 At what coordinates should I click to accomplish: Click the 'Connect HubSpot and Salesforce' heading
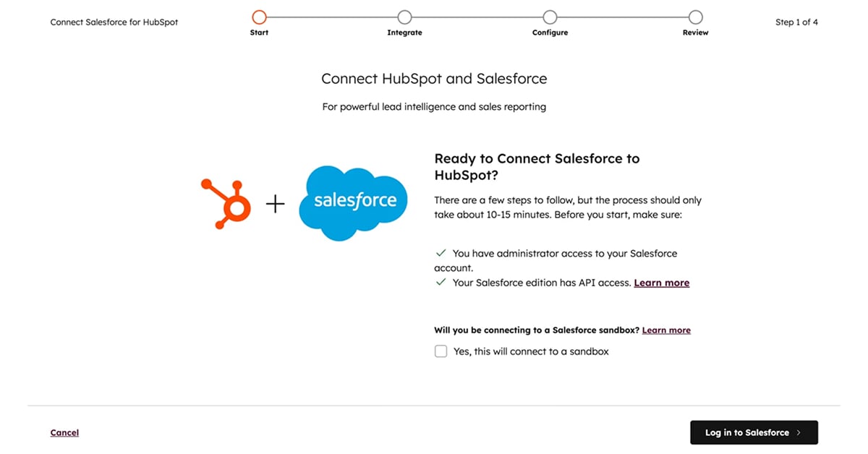pos(434,78)
